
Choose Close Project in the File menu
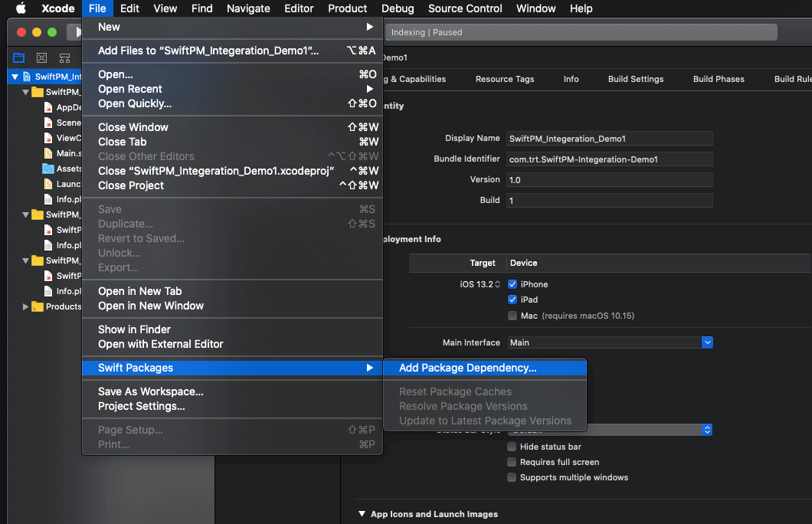click(x=232, y=185)
